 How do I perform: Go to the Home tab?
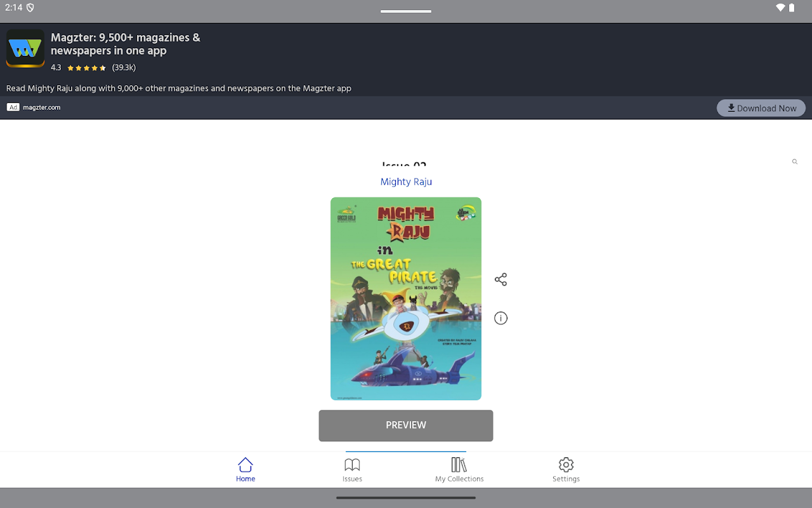tap(246, 470)
